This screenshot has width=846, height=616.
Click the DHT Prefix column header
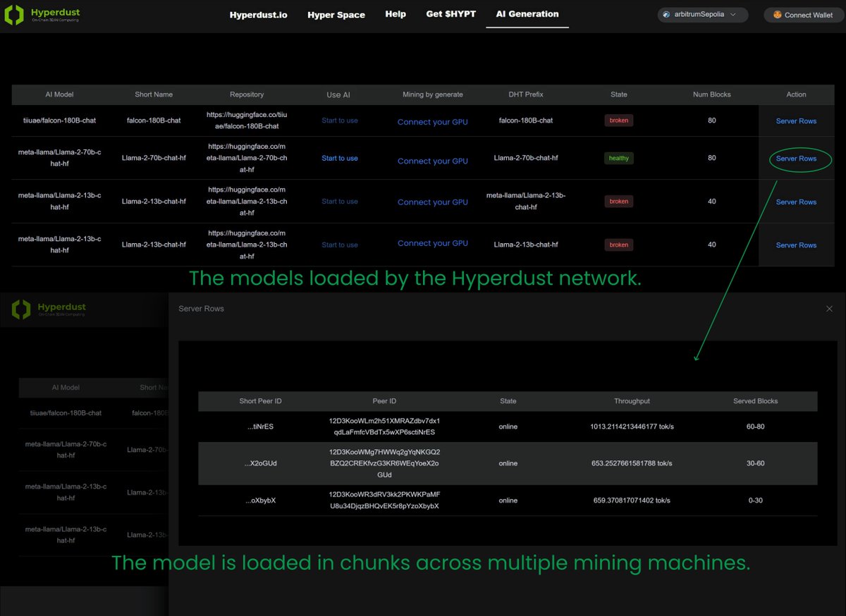point(526,94)
